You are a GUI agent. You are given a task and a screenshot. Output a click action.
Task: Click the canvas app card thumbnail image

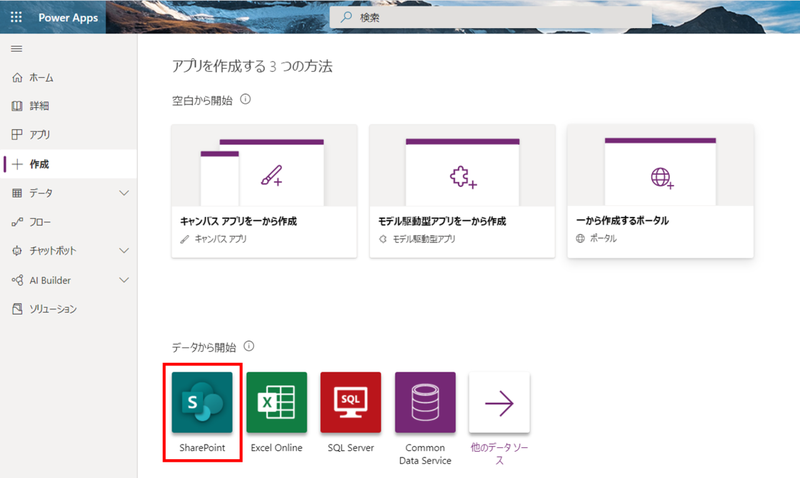click(x=264, y=166)
